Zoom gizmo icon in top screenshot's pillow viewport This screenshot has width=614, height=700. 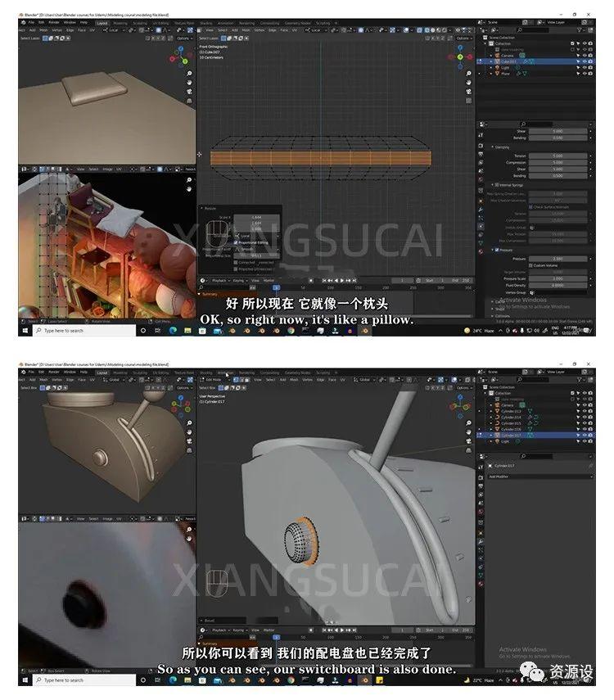click(189, 73)
